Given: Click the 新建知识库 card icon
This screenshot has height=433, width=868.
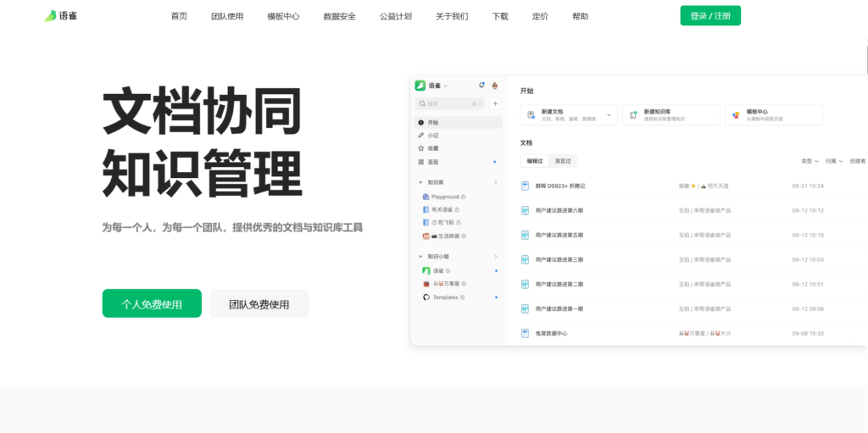Looking at the screenshot, I should click(x=633, y=114).
